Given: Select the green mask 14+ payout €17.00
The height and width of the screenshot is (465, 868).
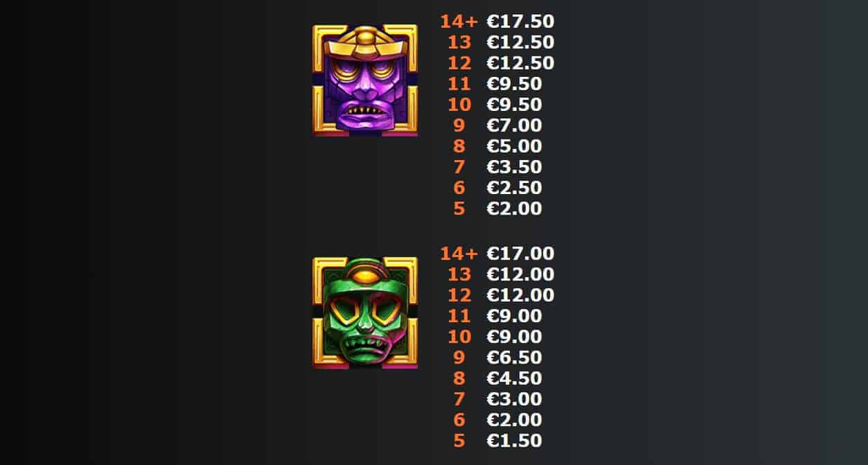Looking at the screenshot, I should click(520, 254).
